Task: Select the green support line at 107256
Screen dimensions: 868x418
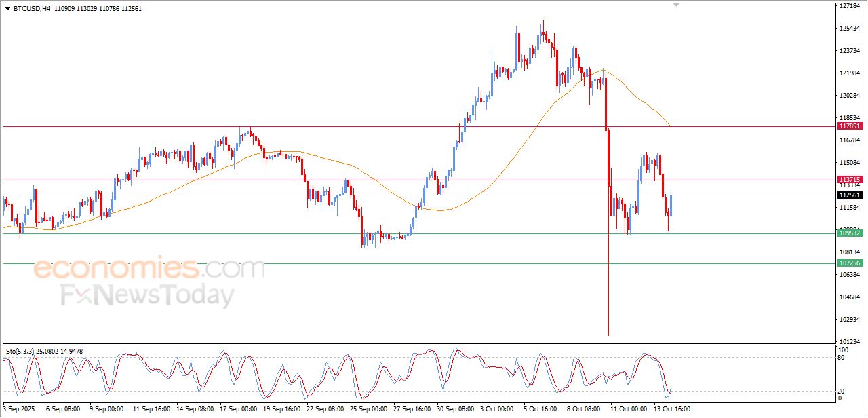Action: pyautogui.click(x=407, y=263)
